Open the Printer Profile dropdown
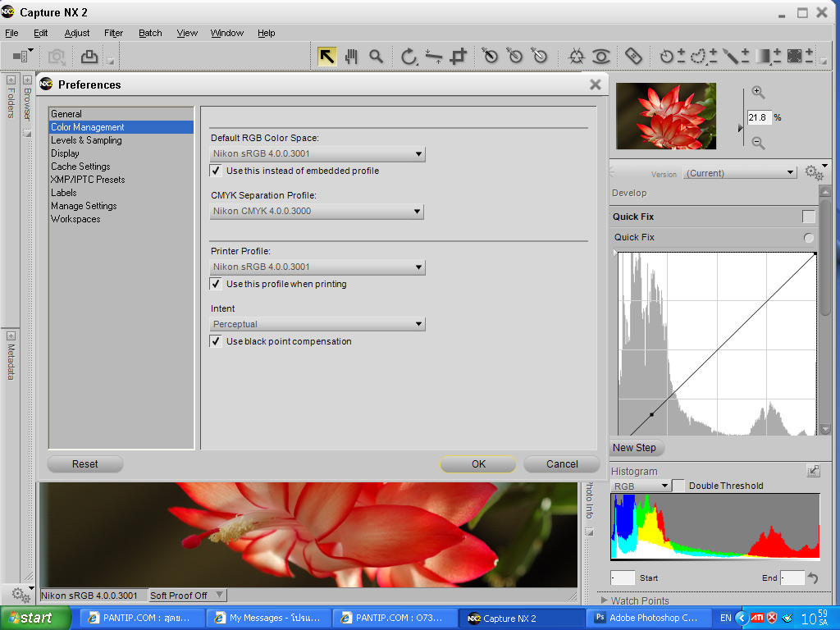The height and width of the screenshot is (630, 840). pos(317,267)
